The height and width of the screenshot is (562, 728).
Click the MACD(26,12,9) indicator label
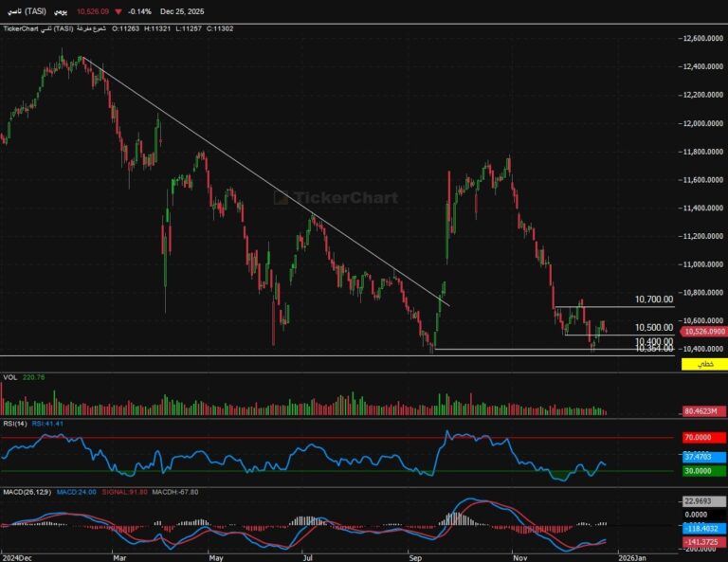(x=25, y=492)
